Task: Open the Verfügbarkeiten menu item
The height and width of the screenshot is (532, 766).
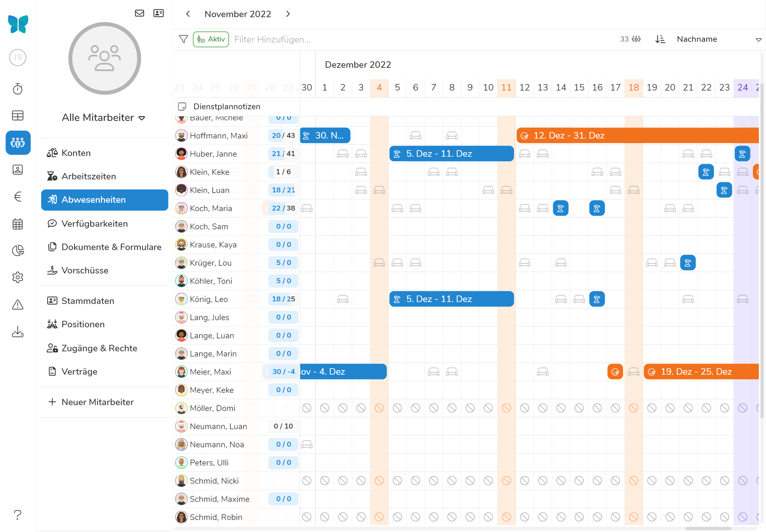Action: [x=94, y=224]
